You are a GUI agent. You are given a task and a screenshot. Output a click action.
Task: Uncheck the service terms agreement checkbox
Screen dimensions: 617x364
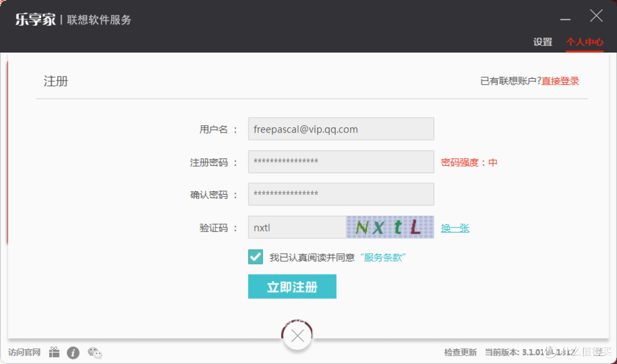coord(255,257)
